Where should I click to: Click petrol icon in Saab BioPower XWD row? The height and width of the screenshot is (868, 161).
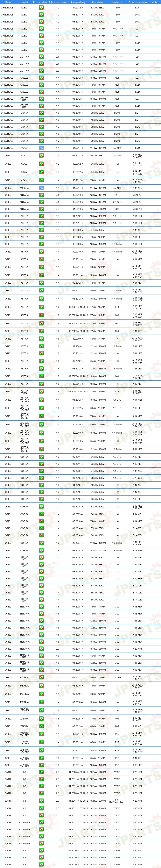coord(41,801)
